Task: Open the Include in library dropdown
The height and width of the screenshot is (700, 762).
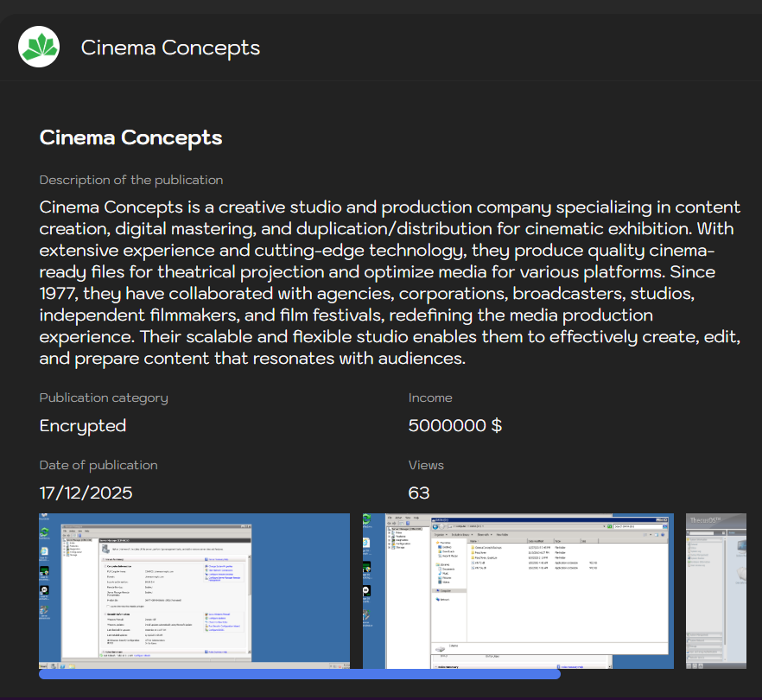Action: click(460, 534)
